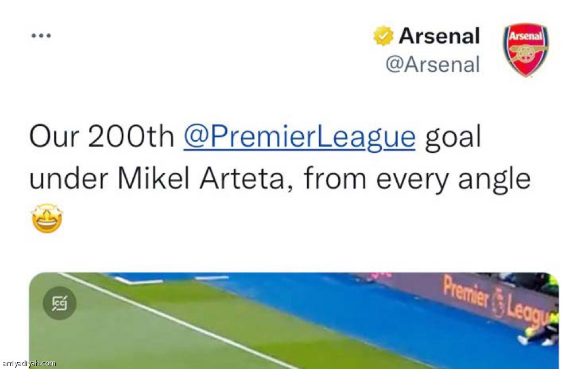Open the Arsenal crest profile picture
588x369 pixels.
point(525,50)
